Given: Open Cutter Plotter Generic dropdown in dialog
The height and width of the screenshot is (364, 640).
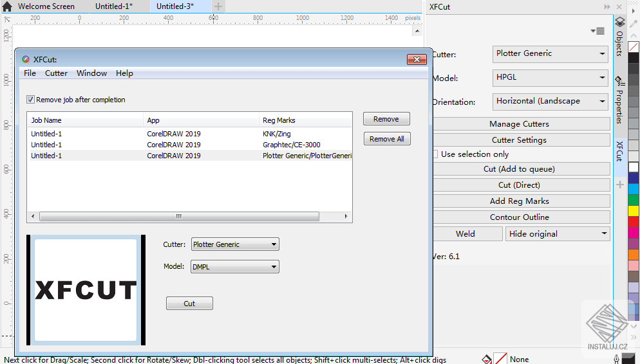Looking at the screenshot, I should click(235, 244).
